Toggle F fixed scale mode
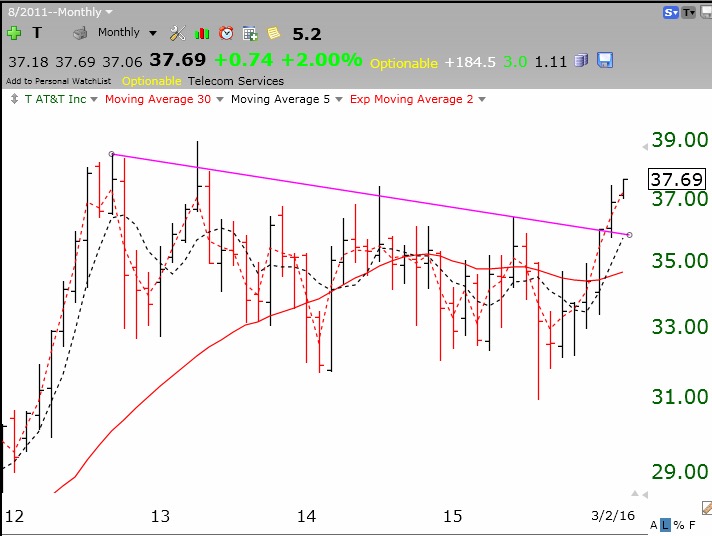712x536 pixels. tap(692, 526)
